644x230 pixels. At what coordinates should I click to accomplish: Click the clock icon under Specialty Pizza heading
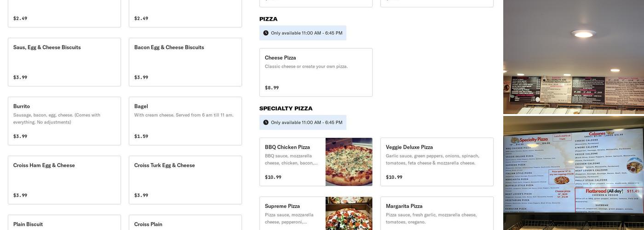(266, 122)
